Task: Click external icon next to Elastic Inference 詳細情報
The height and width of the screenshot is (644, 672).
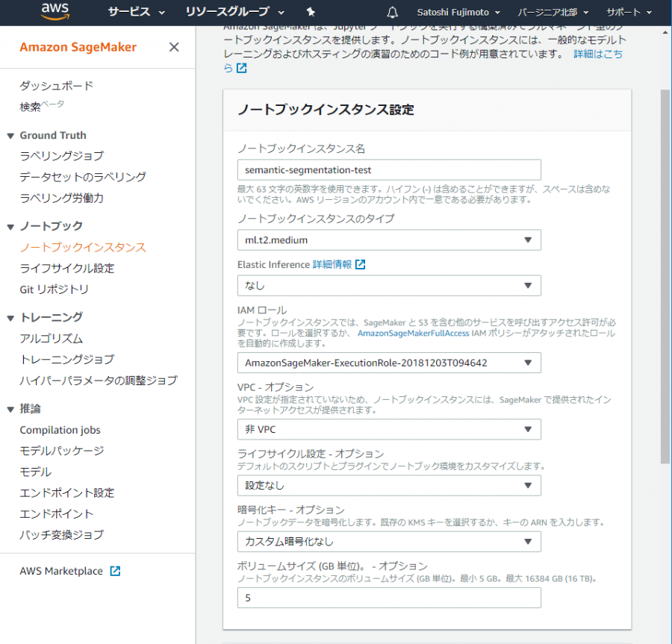Action: click(361, 265)
